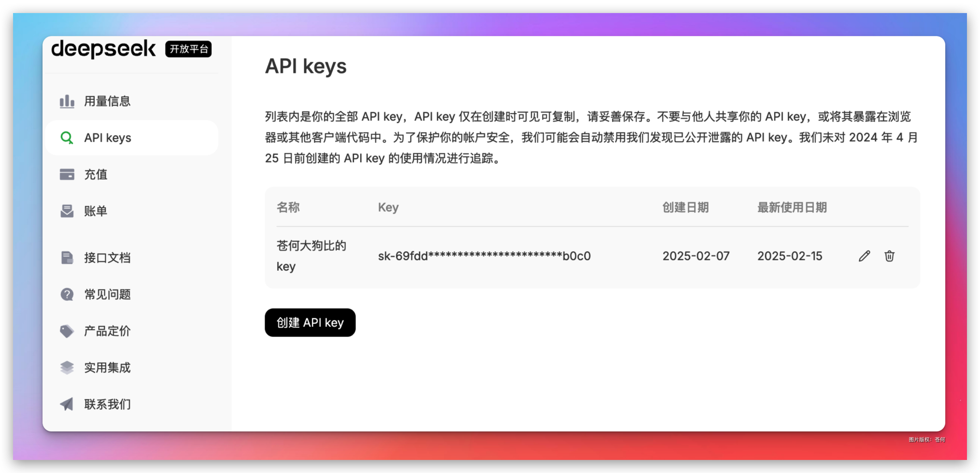Open the document icon beside 接口文档
The width and height of the screenshot is (980, 473).
pos(67,257)
